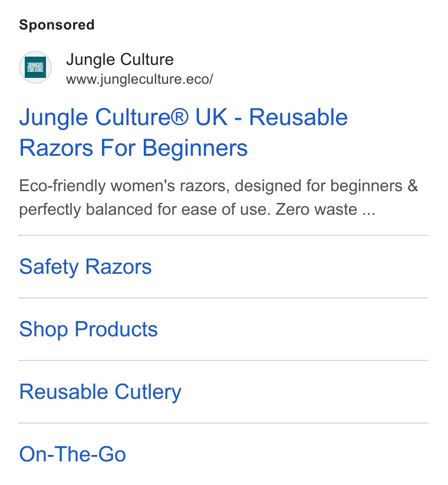Screen dimensions: 448x485
Task: Click the 'Zero waste ...' truncated description end
Action: pos(325,209)
